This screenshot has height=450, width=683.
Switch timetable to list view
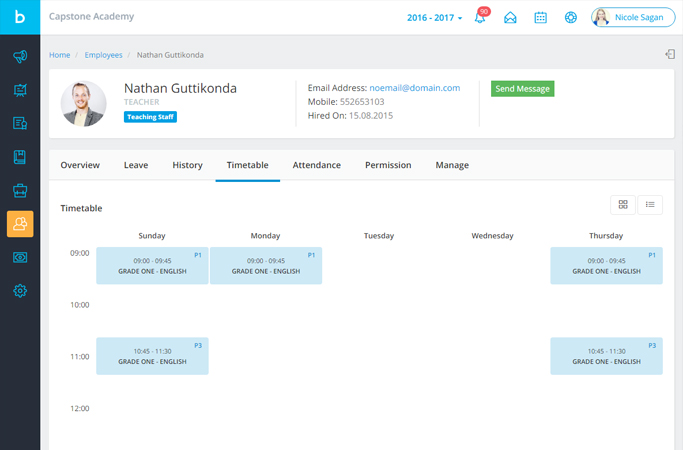click(x=650, y=205)
